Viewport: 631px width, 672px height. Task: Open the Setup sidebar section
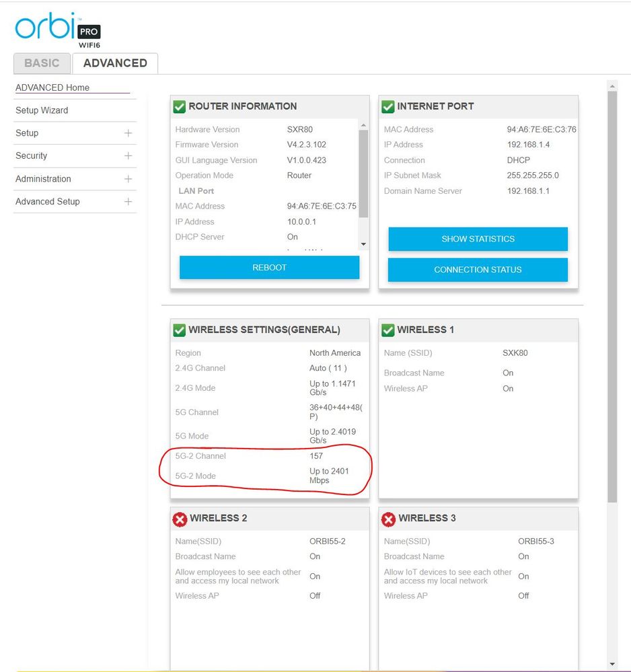[x=75, y=133]
